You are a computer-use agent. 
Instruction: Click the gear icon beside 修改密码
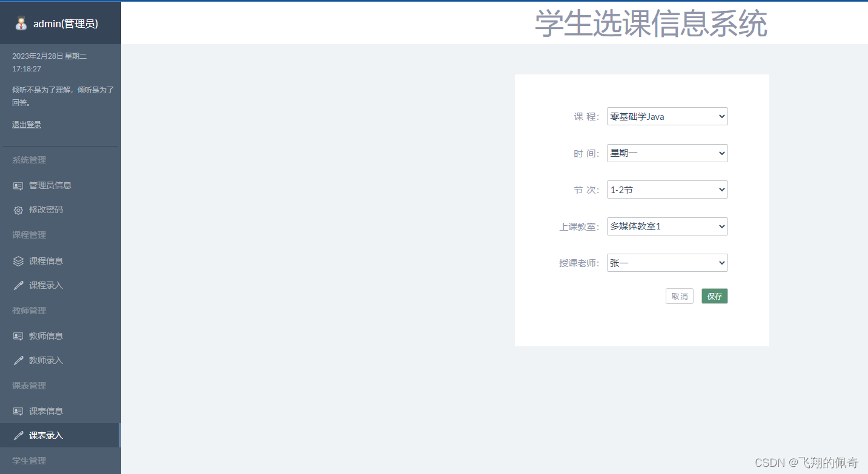click(x=18, y=210)
